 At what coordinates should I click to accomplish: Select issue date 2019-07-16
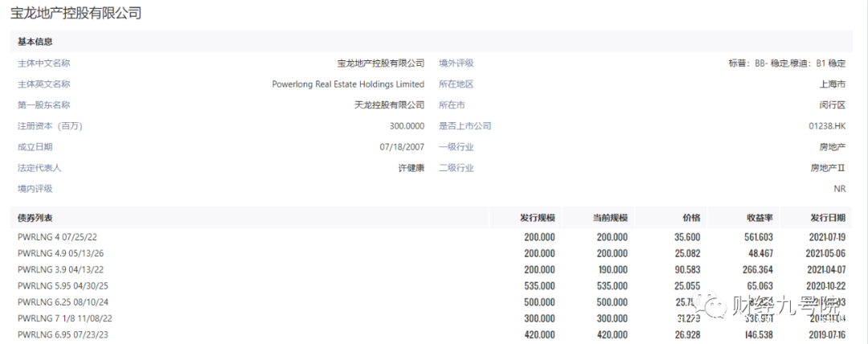click(x=828, y=335)
